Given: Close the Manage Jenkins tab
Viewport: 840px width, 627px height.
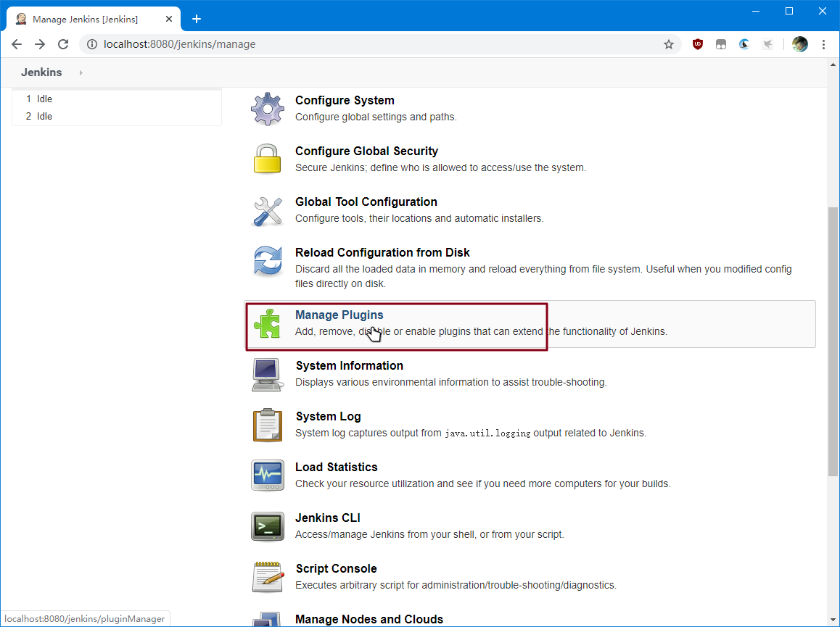Looking at the screenshot, I should pos(169,20).
